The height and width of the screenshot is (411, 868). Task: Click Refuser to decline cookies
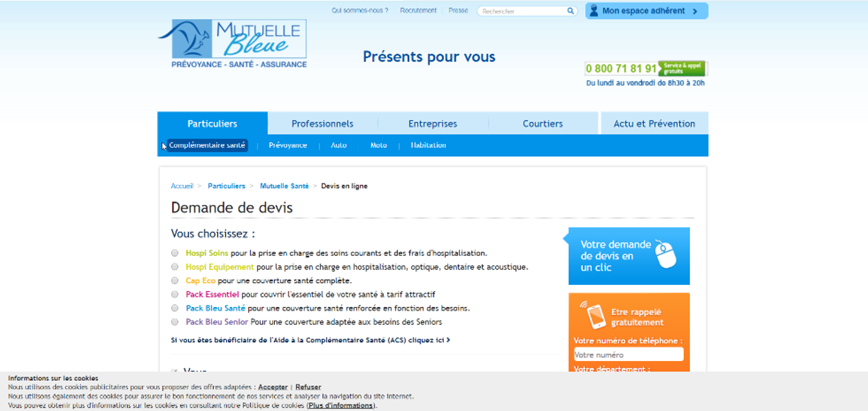point(308,387)
